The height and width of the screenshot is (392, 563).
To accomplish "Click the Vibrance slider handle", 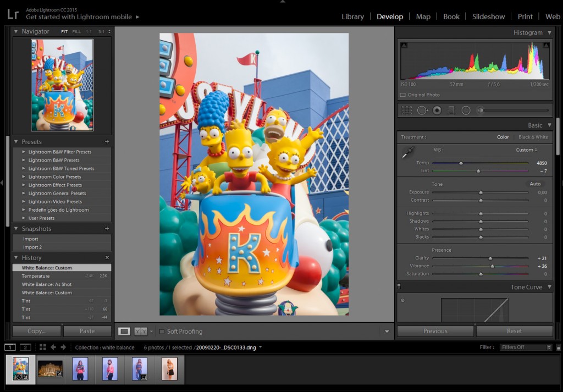I will 492,266.
